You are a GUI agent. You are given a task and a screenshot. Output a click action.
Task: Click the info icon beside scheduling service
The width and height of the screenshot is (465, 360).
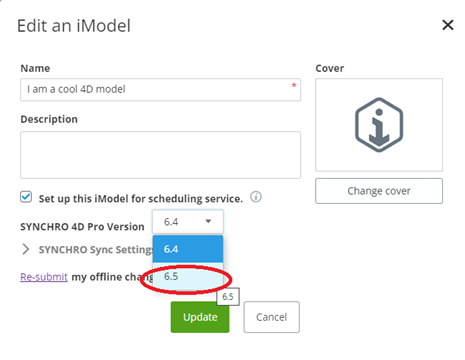pos(256,197)
